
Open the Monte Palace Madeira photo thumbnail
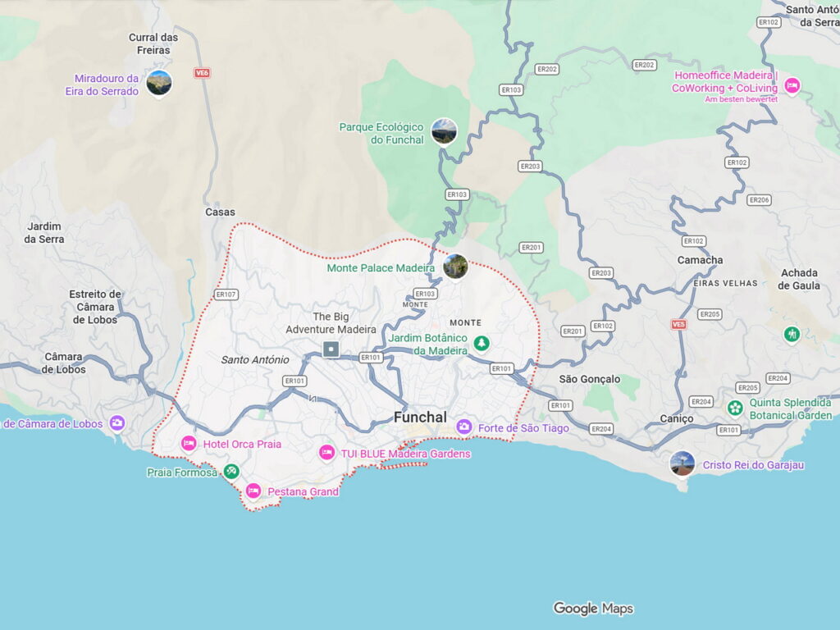click(455, 266)
